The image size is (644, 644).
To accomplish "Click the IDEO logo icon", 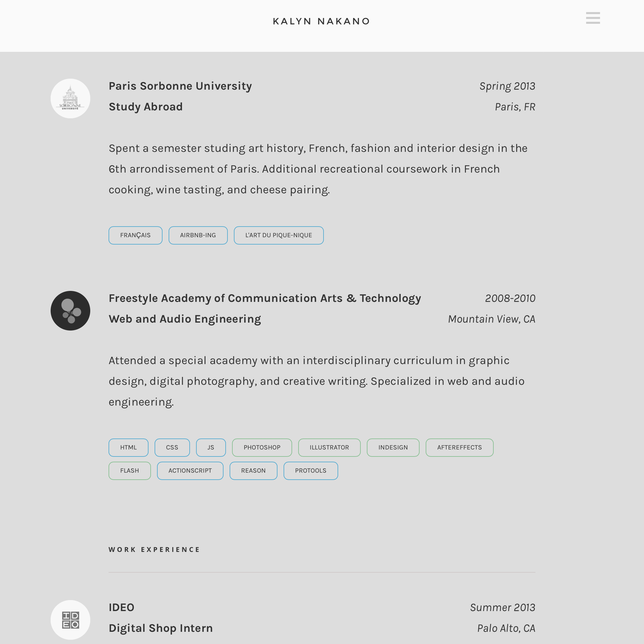I will (70, 620).
